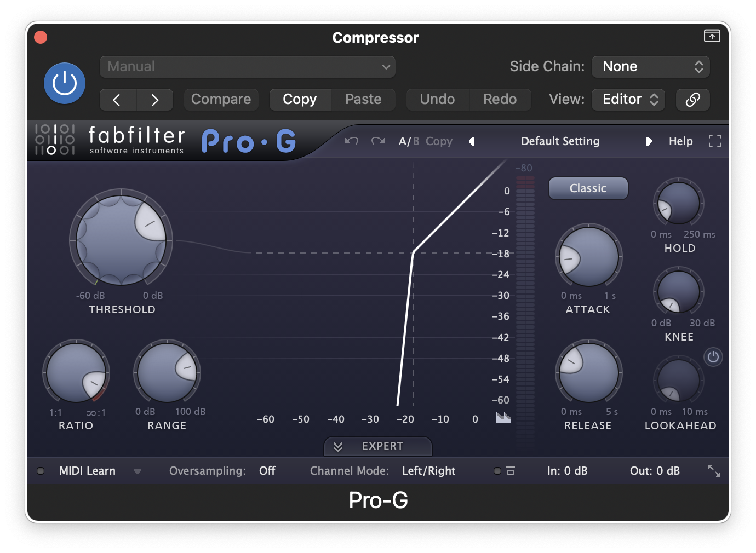Click the level meter histogram icon

(503, 417)
